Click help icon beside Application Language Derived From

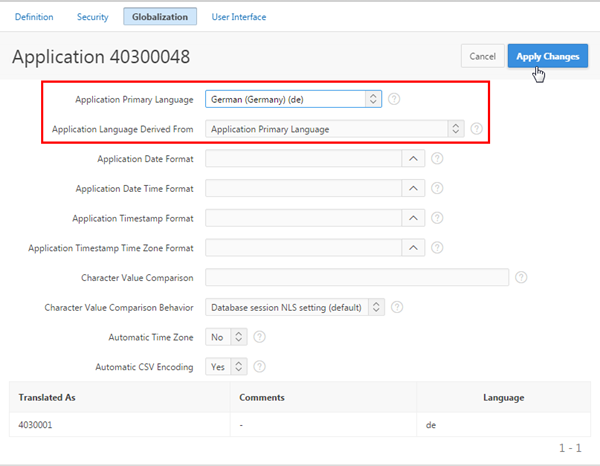point(476,129)
